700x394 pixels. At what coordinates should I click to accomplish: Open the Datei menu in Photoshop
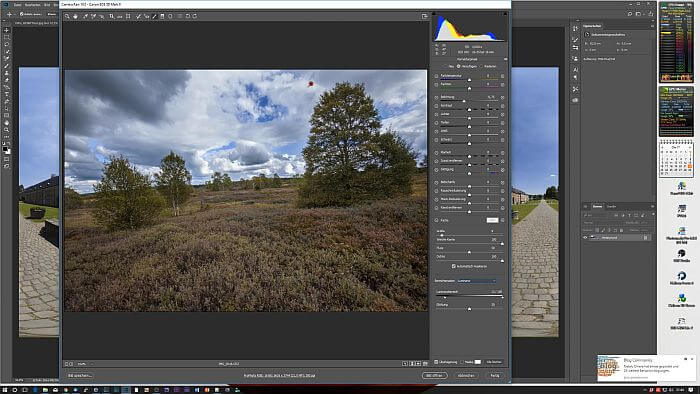tap(17, 4)
